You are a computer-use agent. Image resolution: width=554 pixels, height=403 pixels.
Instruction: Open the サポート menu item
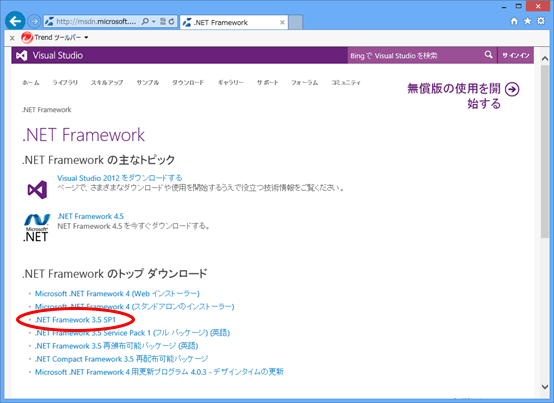[x=267, y=83]
